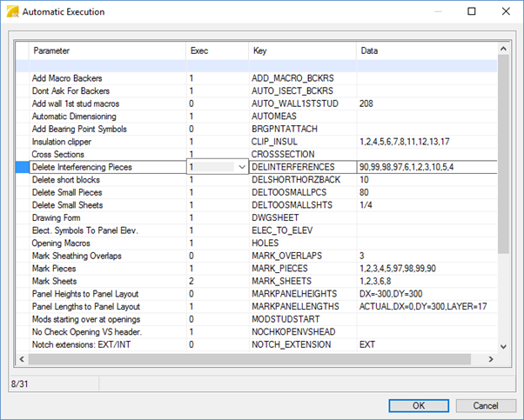Click the MARKPANELLENGTHS data value cell
This screenshot has height=420, width=524.
(x=427, y=307)
